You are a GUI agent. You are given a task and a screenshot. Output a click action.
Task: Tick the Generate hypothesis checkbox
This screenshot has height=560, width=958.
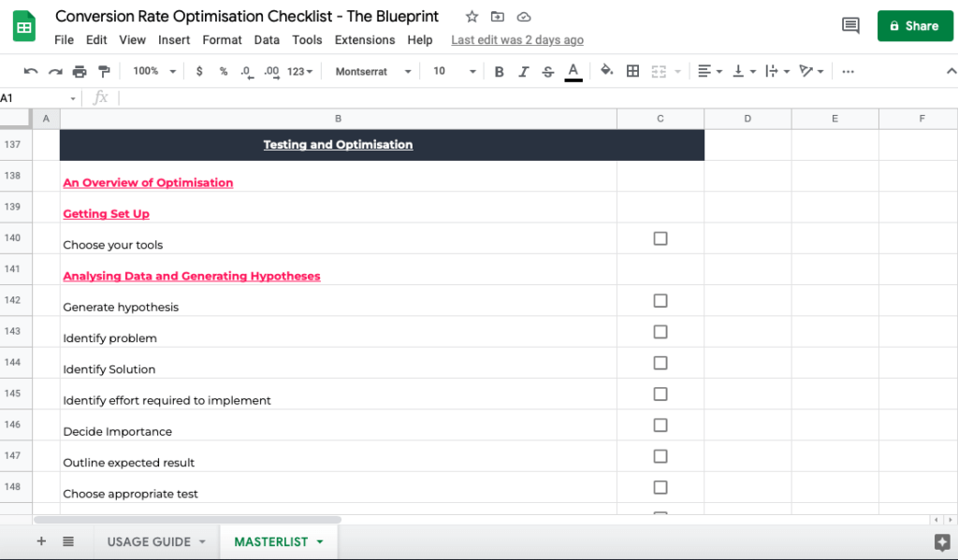(x=660, y=301)
